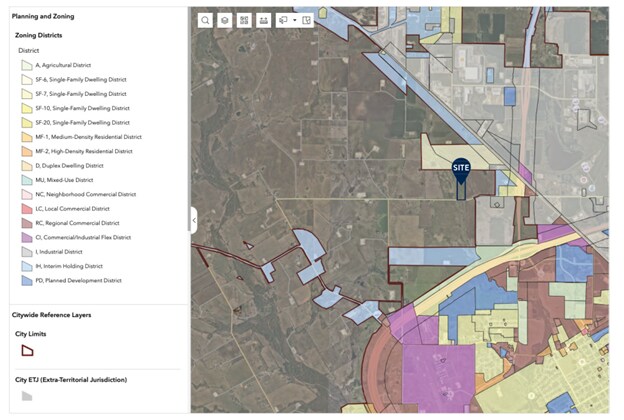The width and height of the screenshot is (624, 420).
Task: Open the map layers list
Action: pos(225,20)
